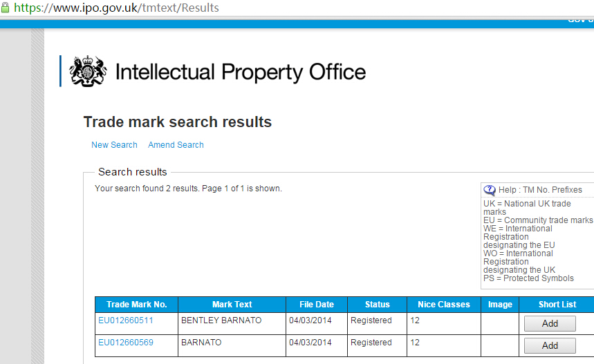This screenshot has width=594, height=364.
Task: Add BENTLEY BARNATO to short list
Action: tap(550, 323)
